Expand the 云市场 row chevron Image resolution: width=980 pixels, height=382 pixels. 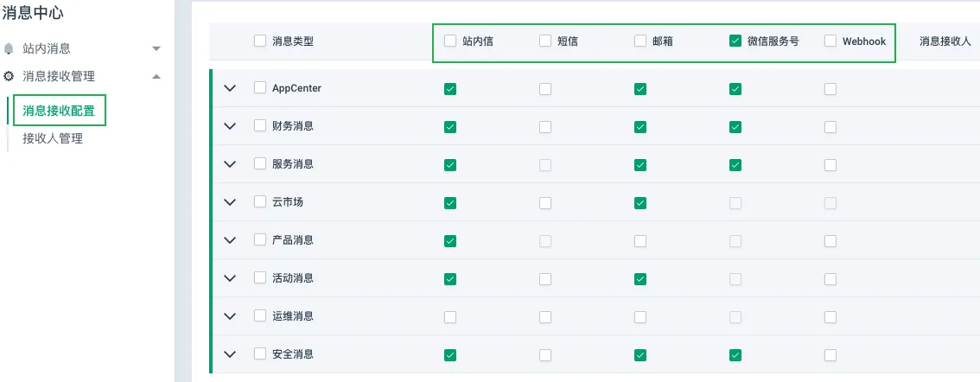coord(230,202)
